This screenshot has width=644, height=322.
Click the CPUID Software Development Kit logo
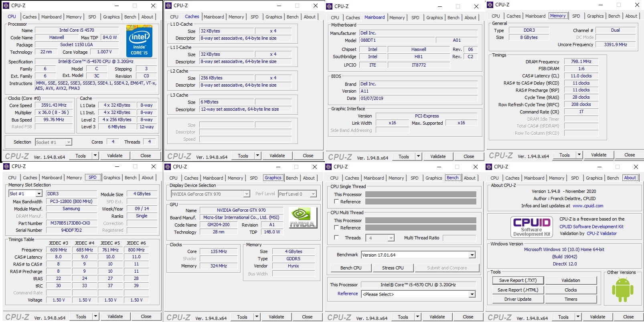[532, 227]
